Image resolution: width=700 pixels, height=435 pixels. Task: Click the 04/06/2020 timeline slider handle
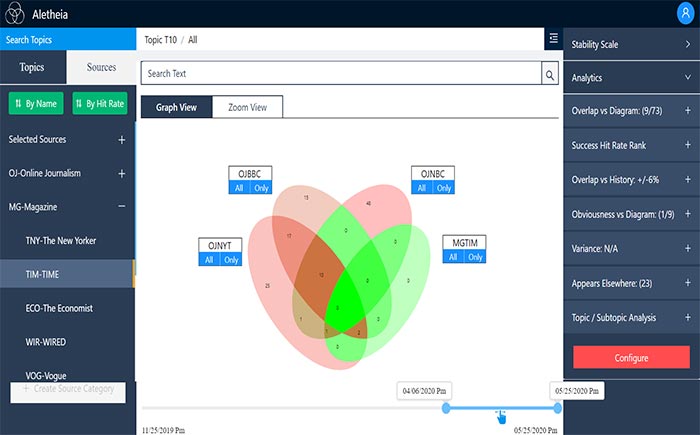[x=446, y=407]
